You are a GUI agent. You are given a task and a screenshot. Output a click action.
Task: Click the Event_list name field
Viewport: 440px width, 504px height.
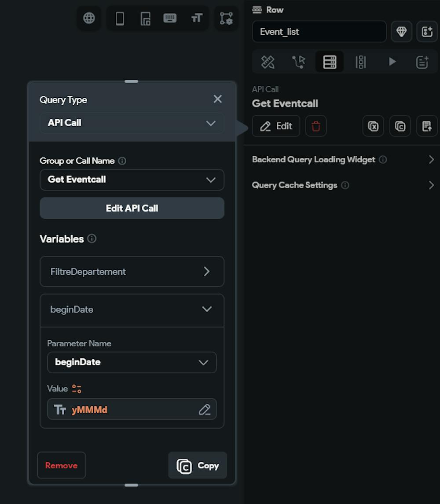pos(319,32)
